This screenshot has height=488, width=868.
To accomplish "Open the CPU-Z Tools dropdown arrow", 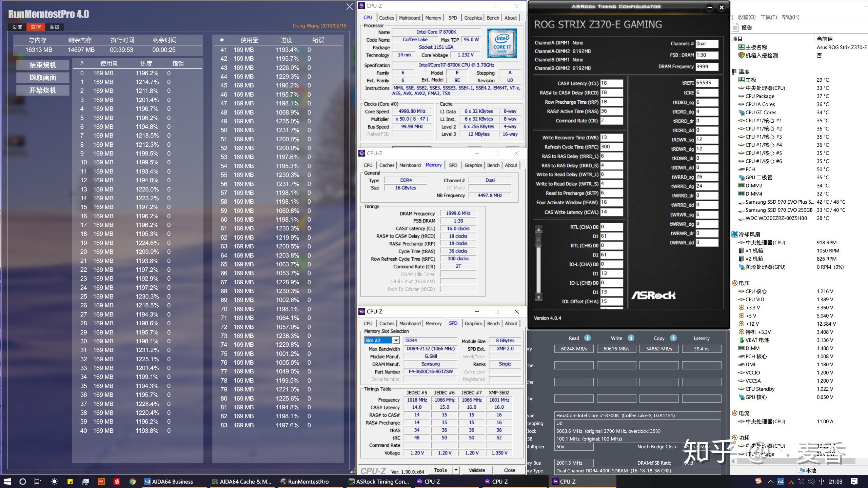I will point(456,470).
